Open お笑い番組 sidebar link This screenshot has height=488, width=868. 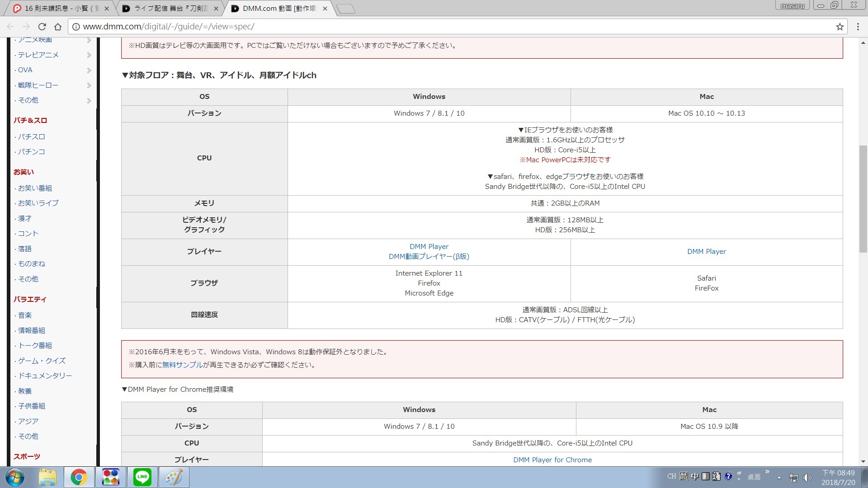click(x=35, y=188)
